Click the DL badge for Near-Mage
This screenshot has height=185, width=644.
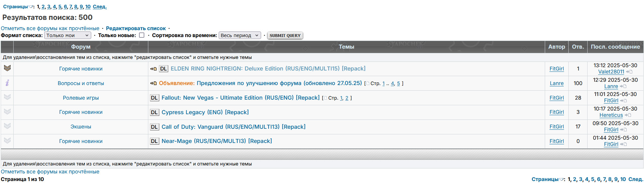tap(154, 141)
